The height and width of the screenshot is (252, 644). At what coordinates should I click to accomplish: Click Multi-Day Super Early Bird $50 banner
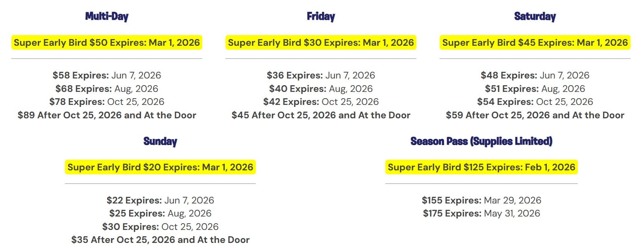[107, 43]
